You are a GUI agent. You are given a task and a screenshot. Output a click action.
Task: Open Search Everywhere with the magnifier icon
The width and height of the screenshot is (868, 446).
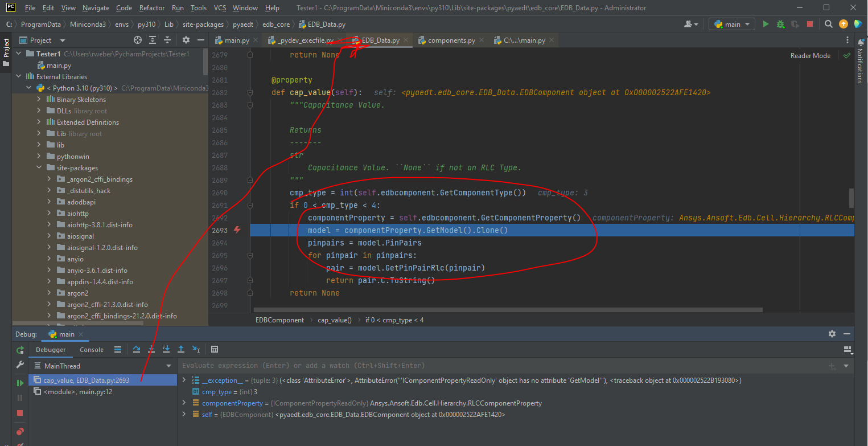tap(828, 24)
